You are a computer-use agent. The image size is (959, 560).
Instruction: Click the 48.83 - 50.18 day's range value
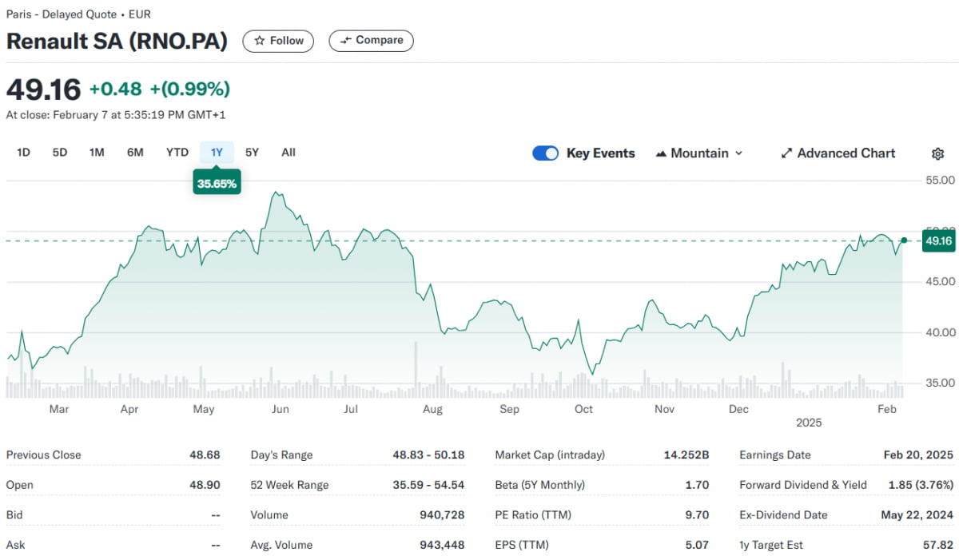pos(428,455)
